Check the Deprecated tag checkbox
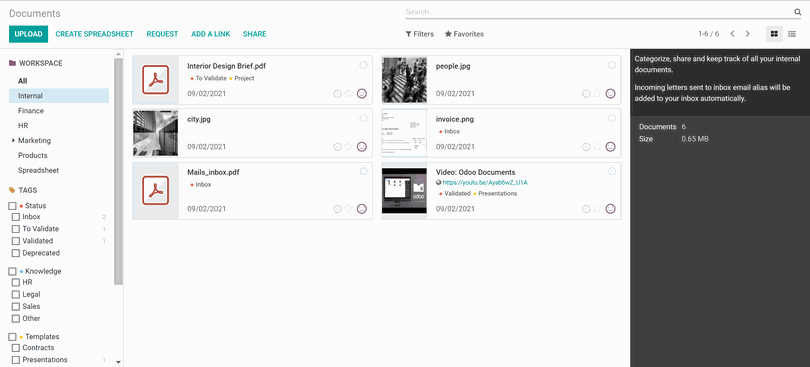This screenshot has height=367, width=810. pos(16,253)
